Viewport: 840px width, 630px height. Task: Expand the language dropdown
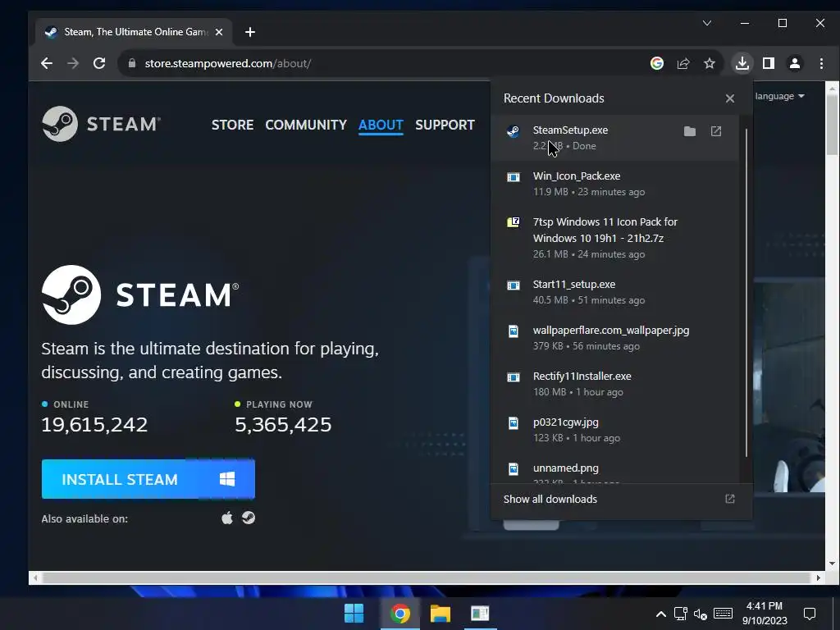tap(780, 97)
